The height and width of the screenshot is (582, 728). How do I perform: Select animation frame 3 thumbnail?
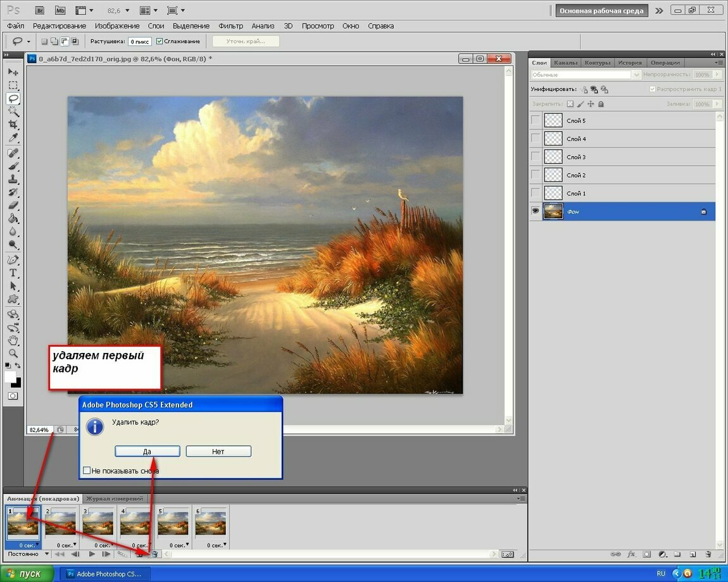click(98, 524)
